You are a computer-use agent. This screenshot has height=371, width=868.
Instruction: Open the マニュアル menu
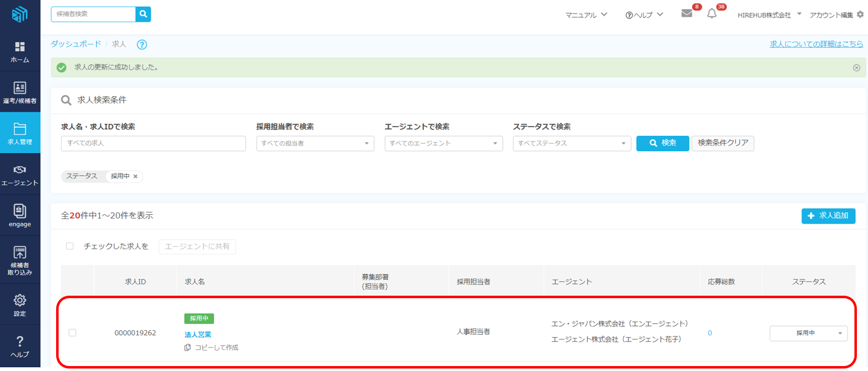(586, 15)
